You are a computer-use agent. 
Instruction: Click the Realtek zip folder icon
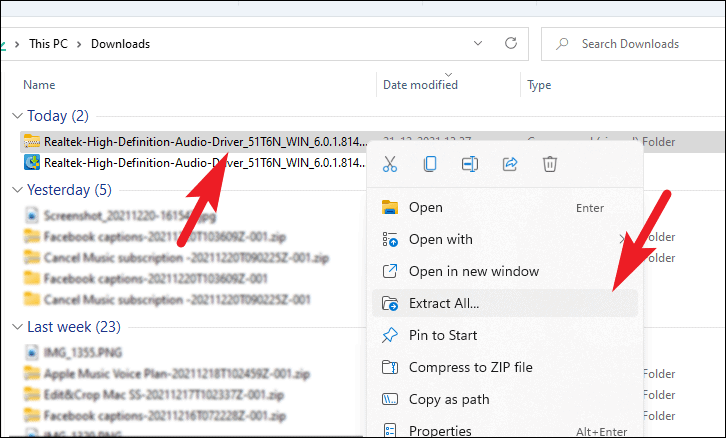pos(32,141)
